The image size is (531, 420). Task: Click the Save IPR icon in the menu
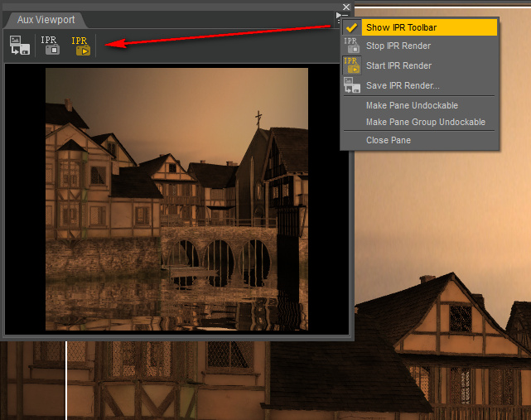tap(352, 85)
